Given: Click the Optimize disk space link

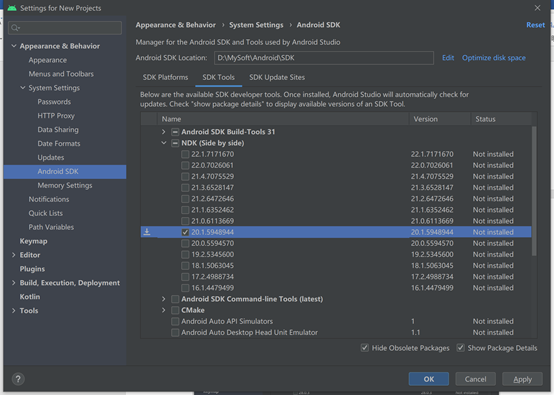Looking at the screenshot, I should [x=494, y=58].
